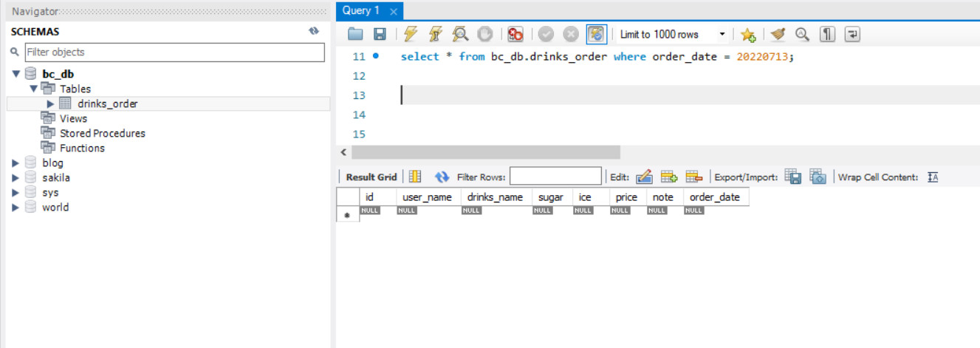980x348 pixels.
Task: Save the SQL script to file
Action: point(380,34)
